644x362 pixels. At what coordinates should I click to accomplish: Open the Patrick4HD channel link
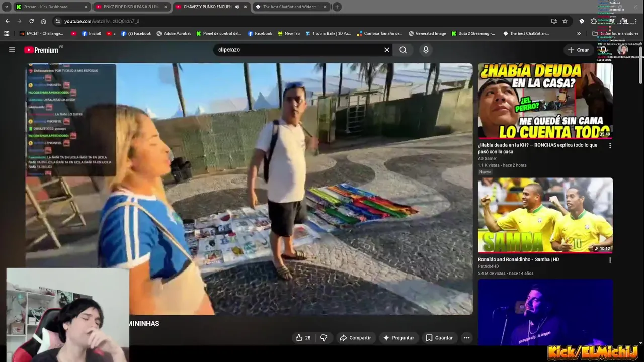[489, 266]
